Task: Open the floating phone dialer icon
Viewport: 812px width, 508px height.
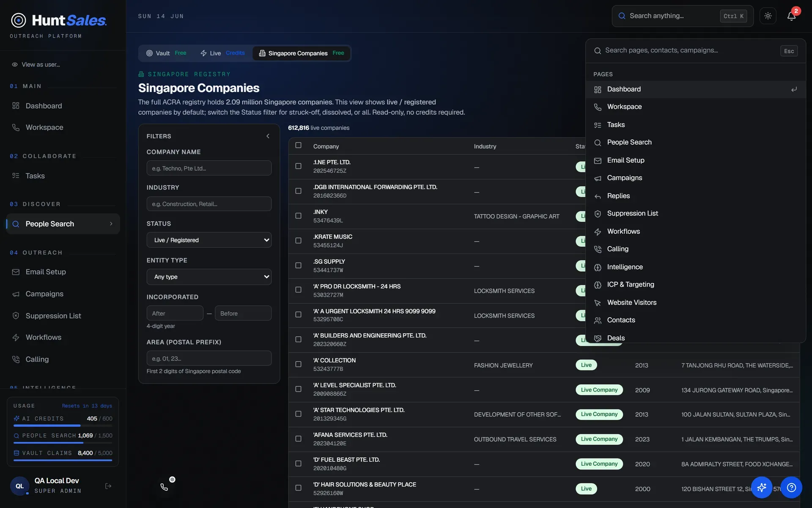Action: click(x=164, y=487)
